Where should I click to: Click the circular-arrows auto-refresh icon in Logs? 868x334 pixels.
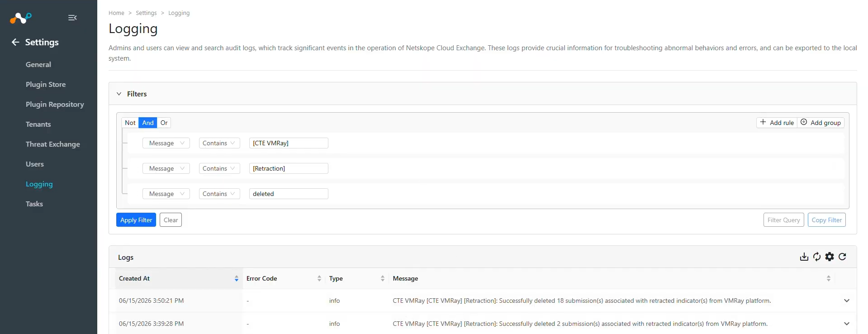[816, 257]
